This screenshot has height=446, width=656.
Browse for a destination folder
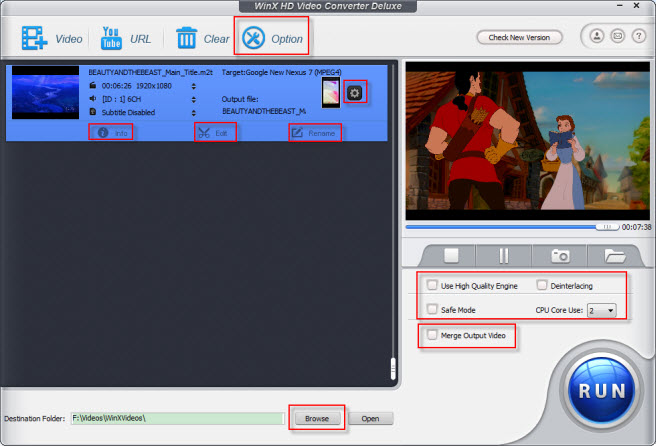tap(317, 418)
